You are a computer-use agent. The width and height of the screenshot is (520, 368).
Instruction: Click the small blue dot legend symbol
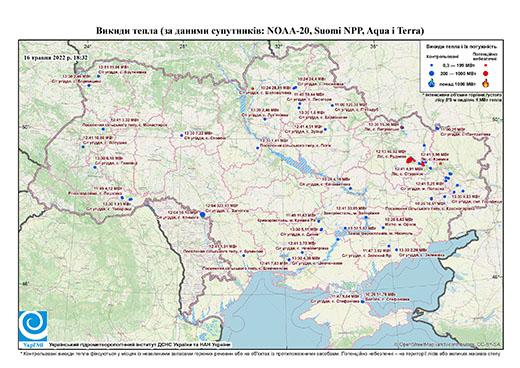[431, 65]
